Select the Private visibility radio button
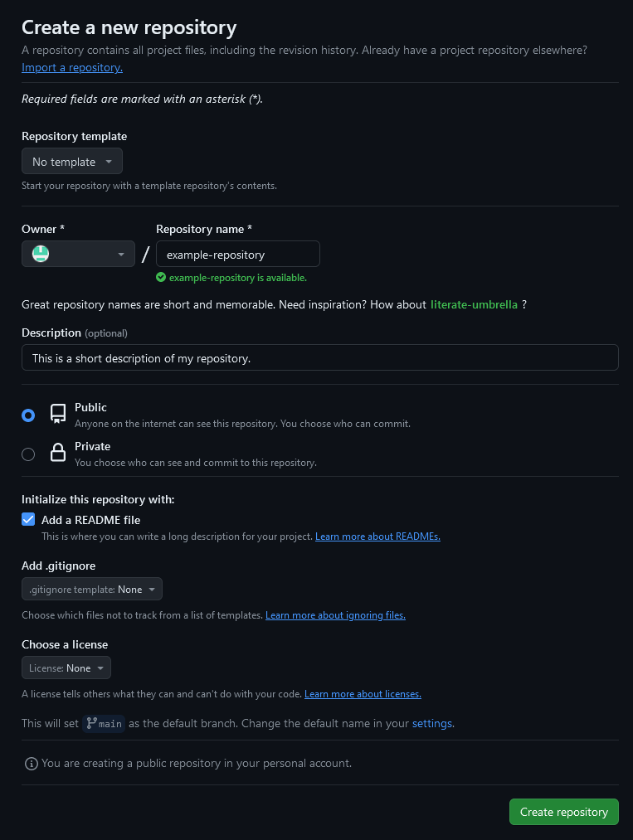This screenshot has height=840, width=633. [x=28, y=454]
